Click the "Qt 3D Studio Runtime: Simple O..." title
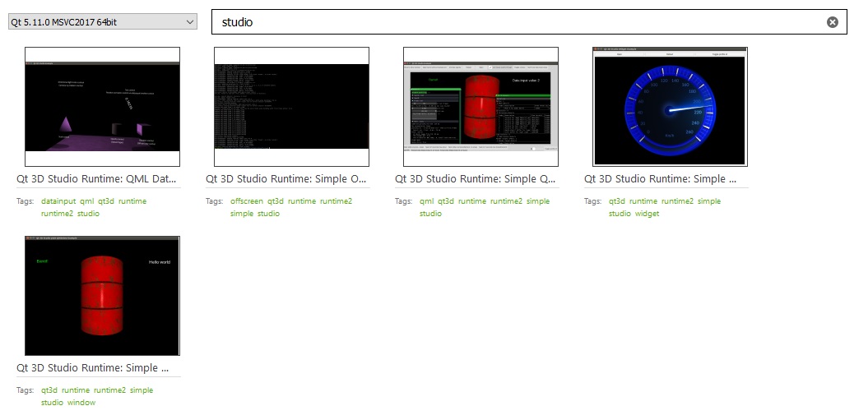The image size is (868, 415). tap(285, 179)
